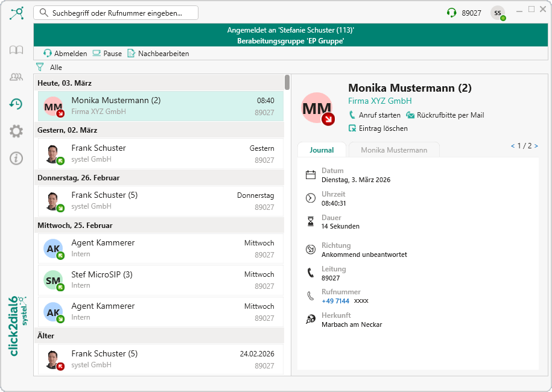
Task: Go to previous journal entry arrow
Action: pyautogui.click(x=513, y=146)
